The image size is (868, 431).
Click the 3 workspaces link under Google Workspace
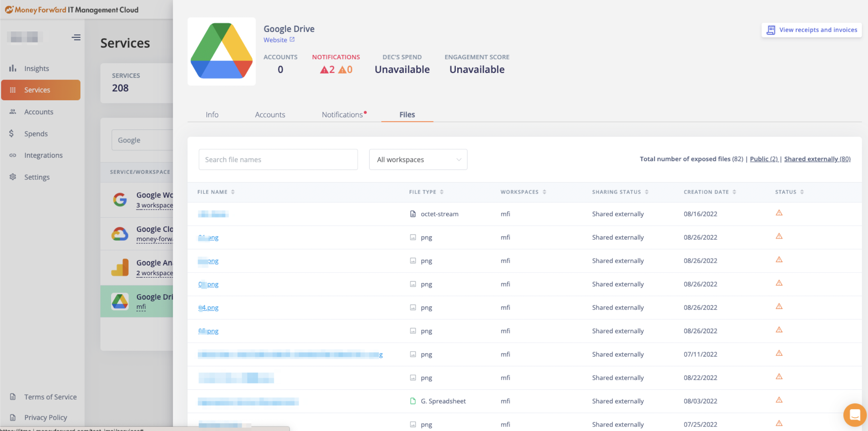[x=155, y=205]
